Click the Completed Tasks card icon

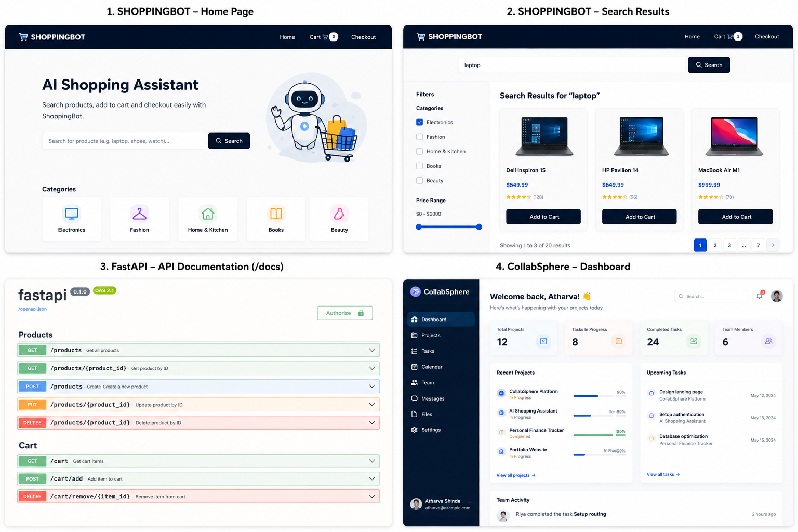[694, 341]
